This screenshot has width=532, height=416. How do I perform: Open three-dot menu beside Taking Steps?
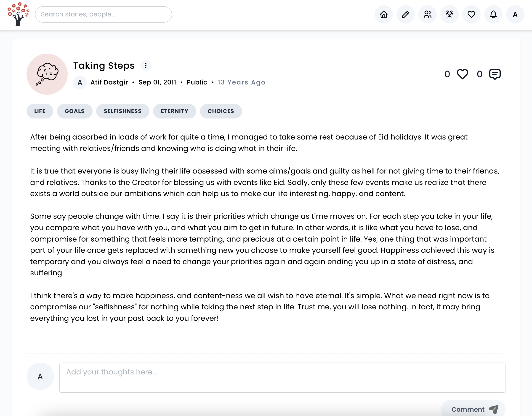(146, 66)
